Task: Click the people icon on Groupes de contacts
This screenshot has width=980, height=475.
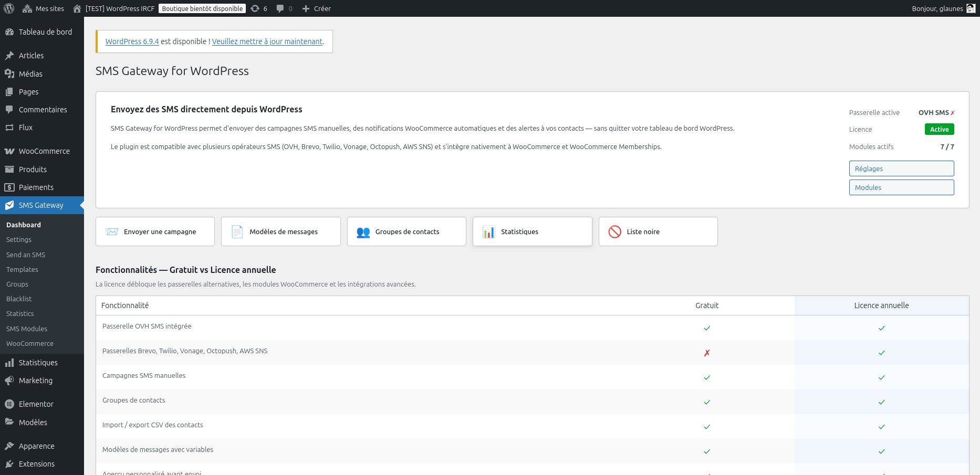Action: pyautogui.click(x=363, y=232)
